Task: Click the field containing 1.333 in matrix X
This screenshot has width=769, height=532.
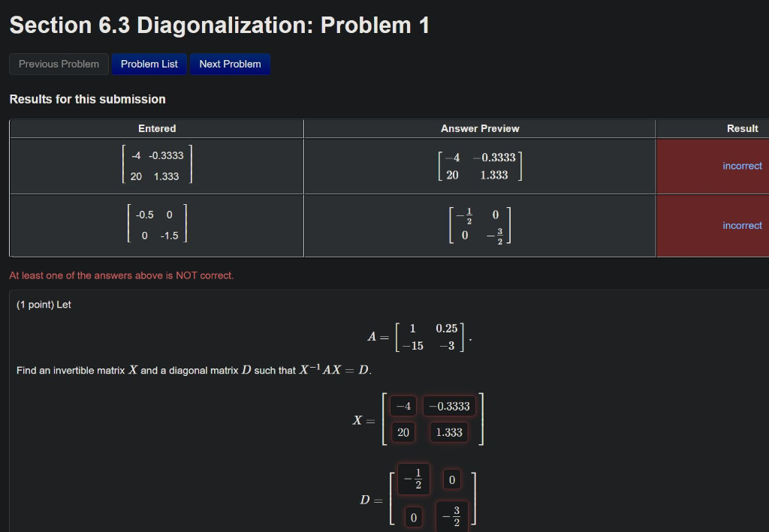Action: (x=448, y=431)
